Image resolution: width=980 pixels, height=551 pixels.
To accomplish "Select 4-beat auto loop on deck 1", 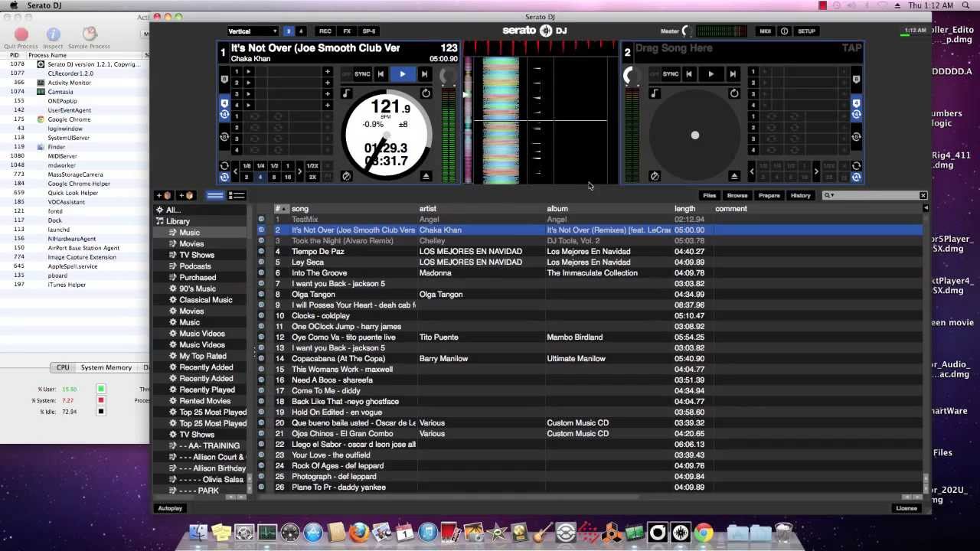I will tap(260, 177).
